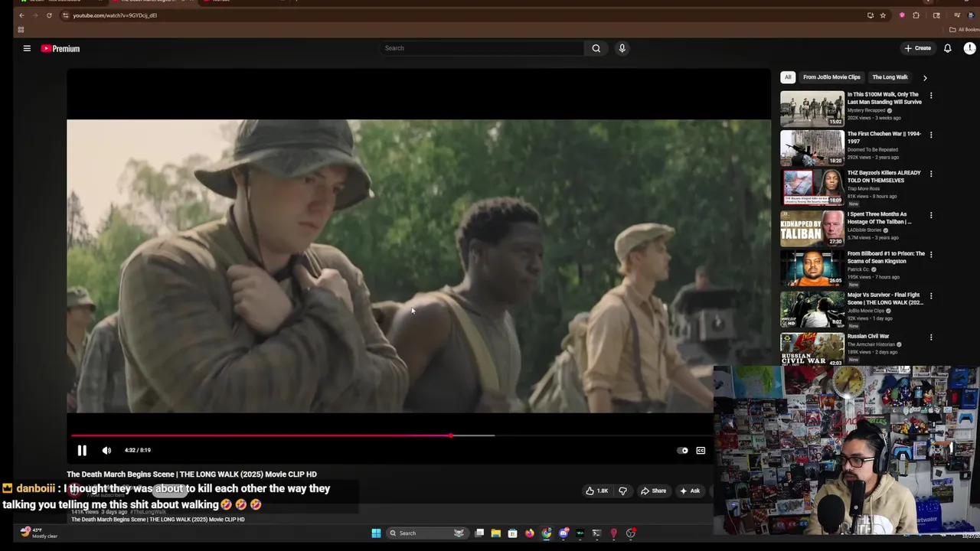Select From JoBlo Movie Clips chip
980x551 pixels.
[831, 77]
